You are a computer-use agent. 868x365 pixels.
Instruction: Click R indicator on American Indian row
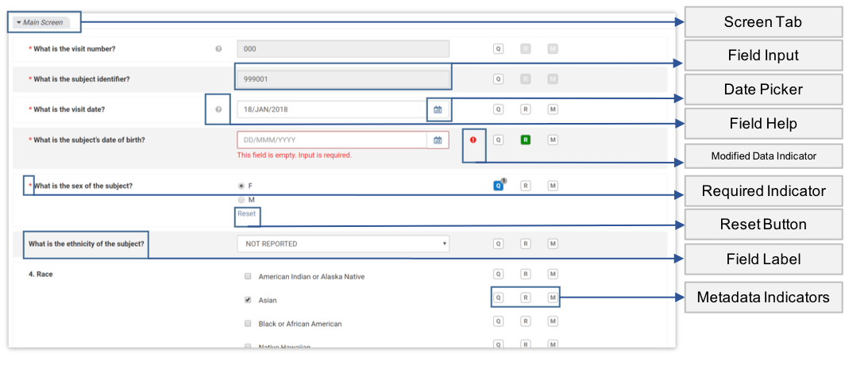[x=526, y=274]
